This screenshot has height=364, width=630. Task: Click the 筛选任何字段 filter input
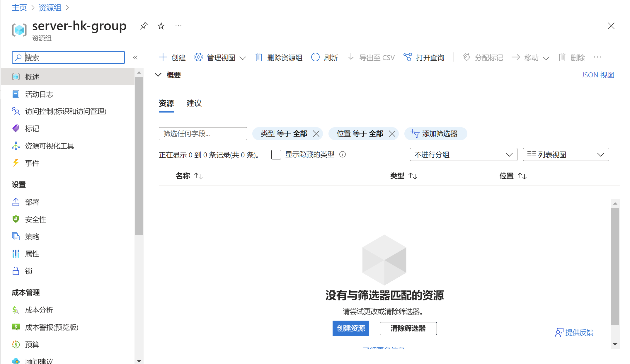203,134
